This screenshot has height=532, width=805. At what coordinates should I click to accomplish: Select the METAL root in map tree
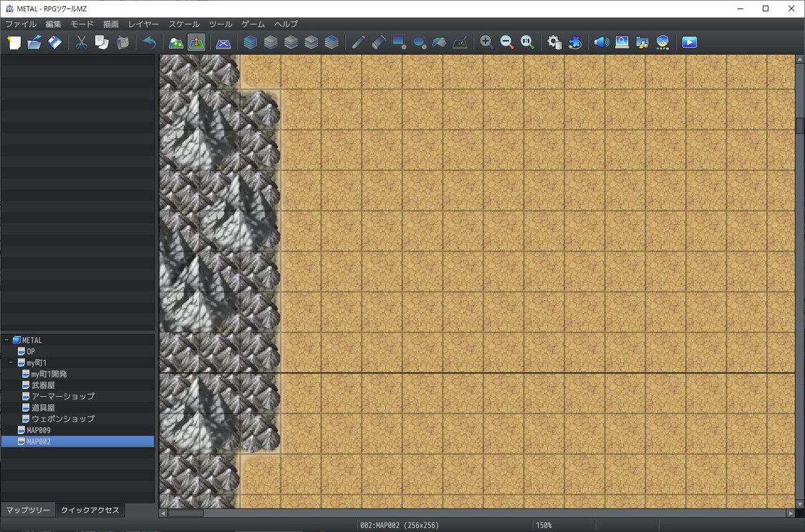pyautogui.click(x=31, y=340)
